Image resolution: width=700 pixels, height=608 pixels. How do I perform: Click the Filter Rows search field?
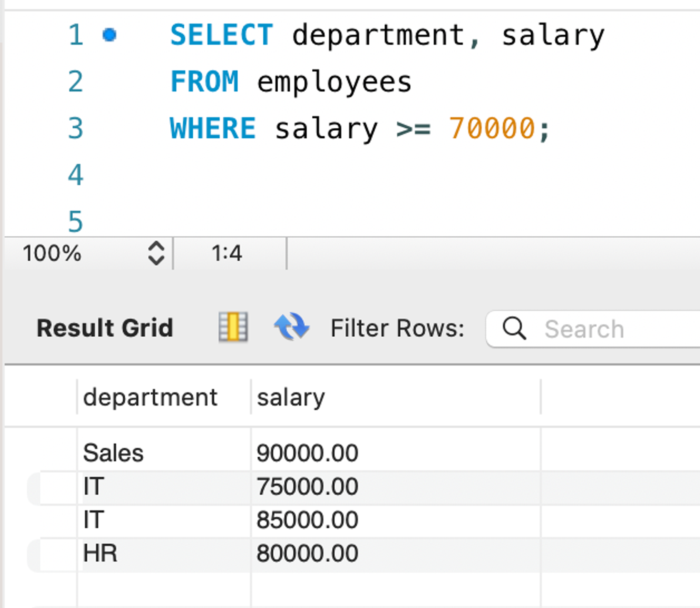[x=593, y=329]
